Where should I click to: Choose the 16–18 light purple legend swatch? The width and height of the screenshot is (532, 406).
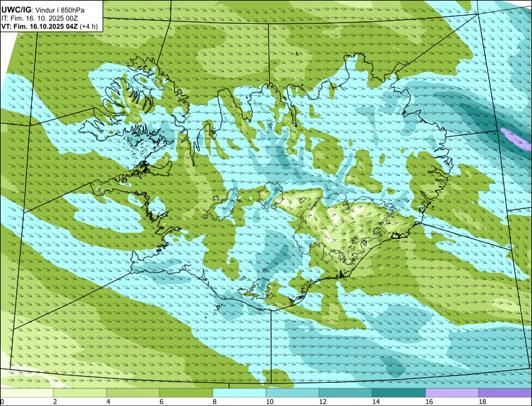coord(452,393)
